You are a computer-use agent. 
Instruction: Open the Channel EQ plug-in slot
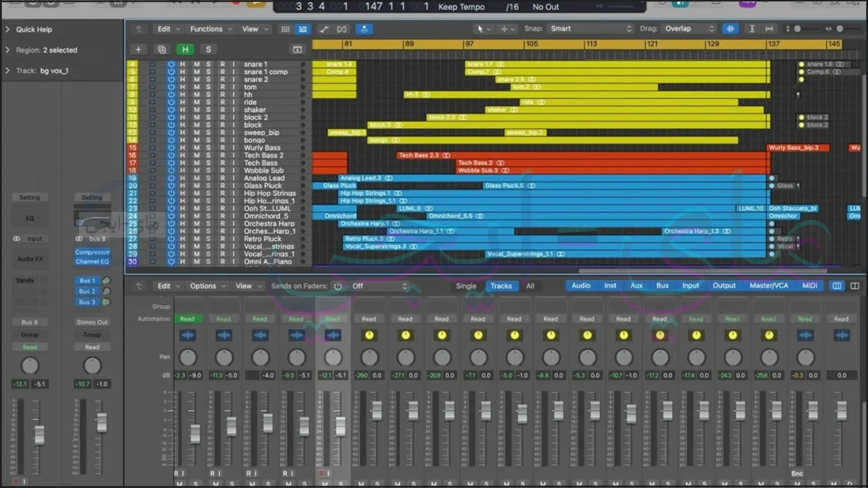(92, 262)
